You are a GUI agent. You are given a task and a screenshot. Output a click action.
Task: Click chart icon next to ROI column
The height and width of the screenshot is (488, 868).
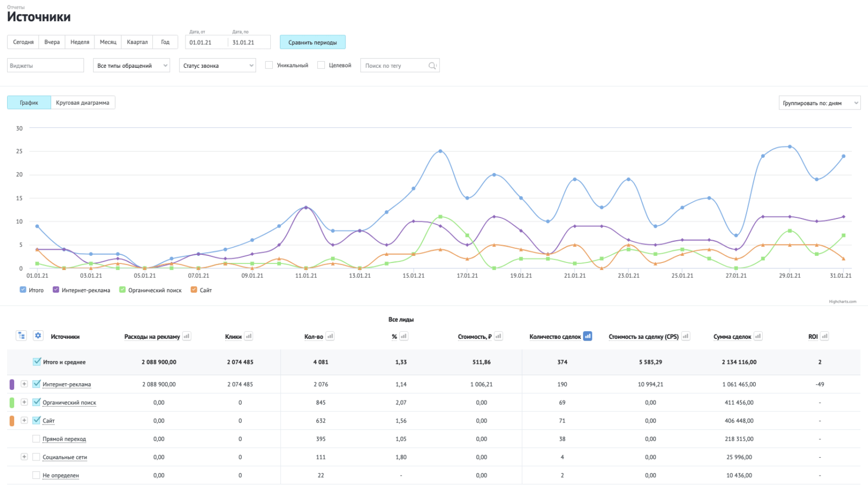pyautogui.click(x=825, y=336)
